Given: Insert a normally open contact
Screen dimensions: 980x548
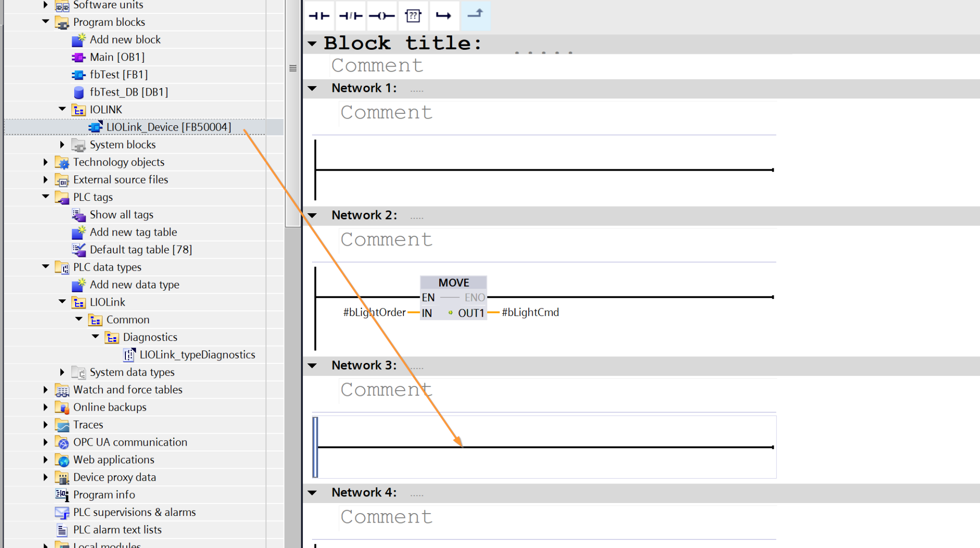Looking at the screenshot, I should pyautogui.click(x=319, y=16).
